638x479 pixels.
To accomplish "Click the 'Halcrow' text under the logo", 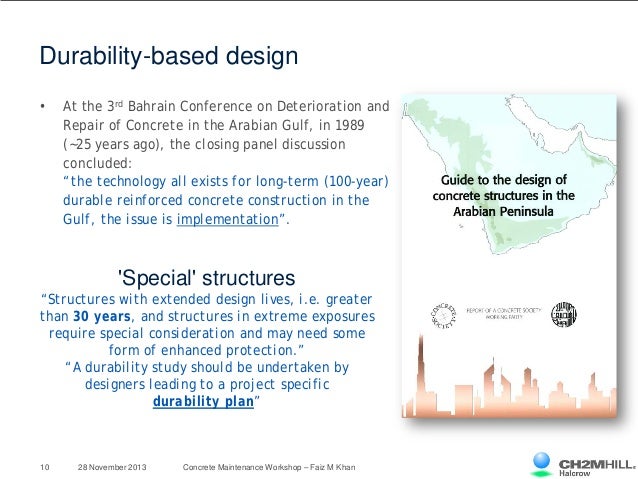I will coord(574,473).
